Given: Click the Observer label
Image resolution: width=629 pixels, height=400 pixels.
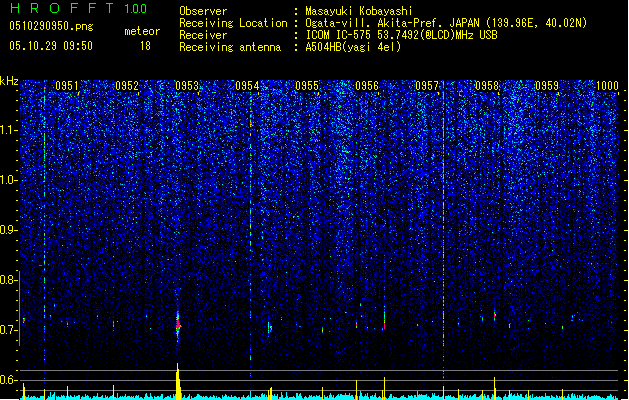Looking at the screenshot, I should pos(203,11).
